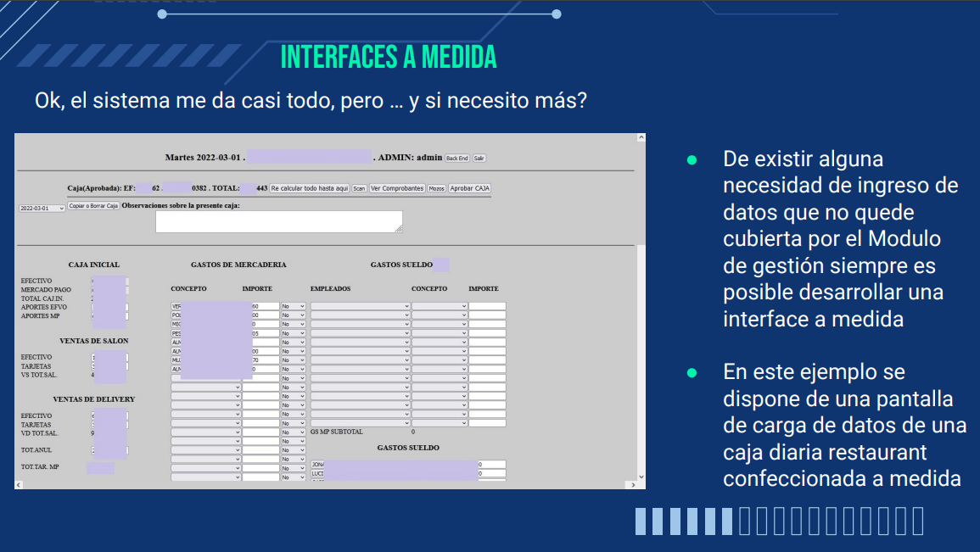Click the horizontal scrollbar left arrow
980x552 pixels.
tap(20, 484)
